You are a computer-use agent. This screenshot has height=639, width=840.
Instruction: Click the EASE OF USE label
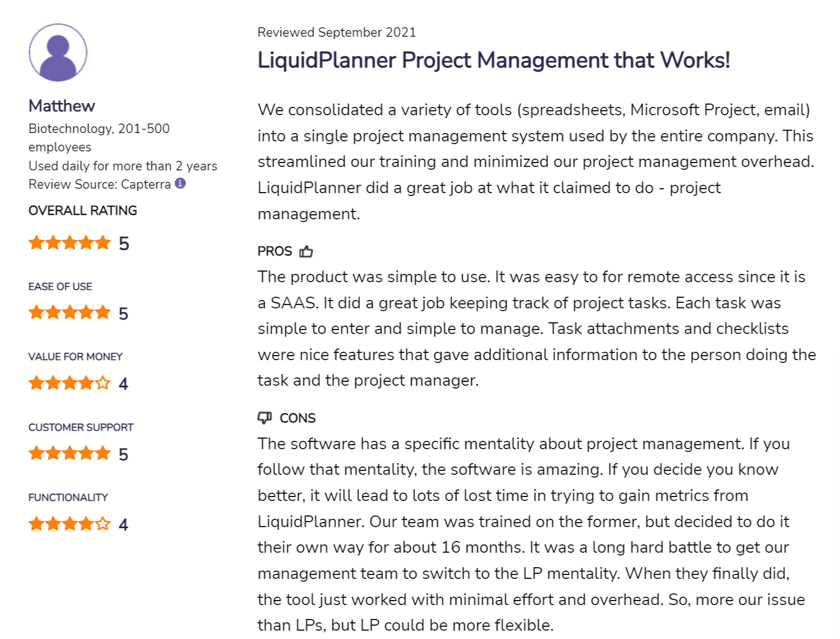(60, 286)
